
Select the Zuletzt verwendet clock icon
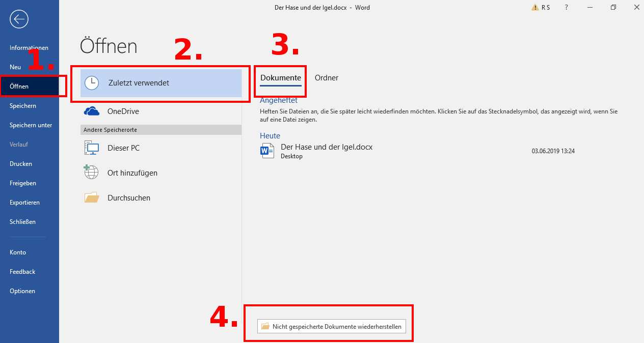(x=92, y=83)
